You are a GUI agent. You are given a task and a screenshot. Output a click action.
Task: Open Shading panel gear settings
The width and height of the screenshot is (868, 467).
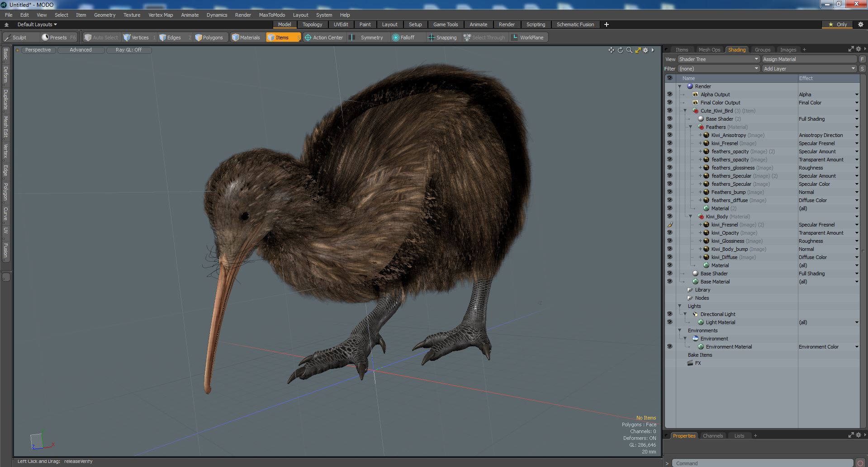858,49
